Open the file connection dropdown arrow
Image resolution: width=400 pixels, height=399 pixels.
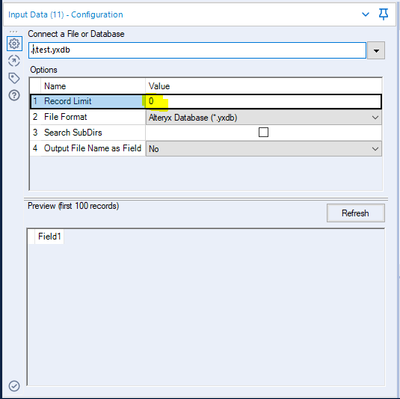376,51
